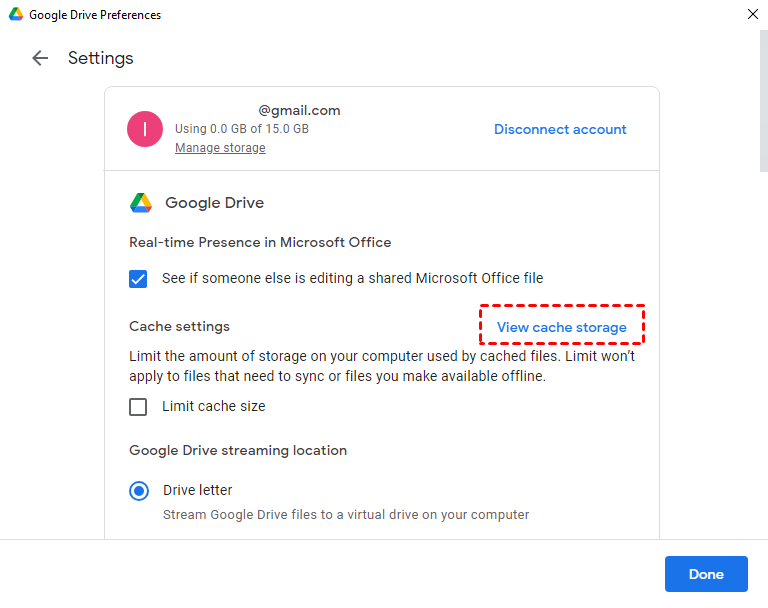Click the Real-time Presence in Microsoft Office heading
The height and width of the screenshot is (608, 768).
click(260, 242)
